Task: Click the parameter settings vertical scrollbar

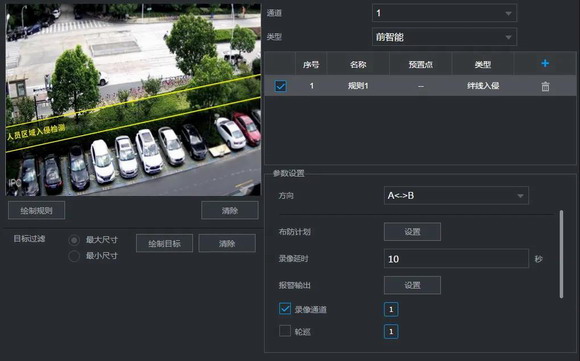Action: [561, 254]
